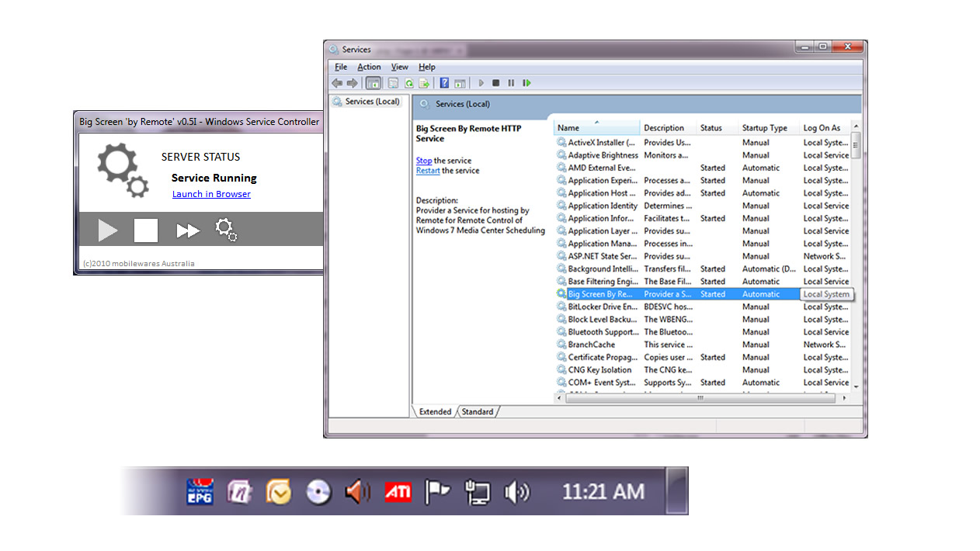Sort services by the Description column header
The image size is (980, 551).
tap(668, 128)
